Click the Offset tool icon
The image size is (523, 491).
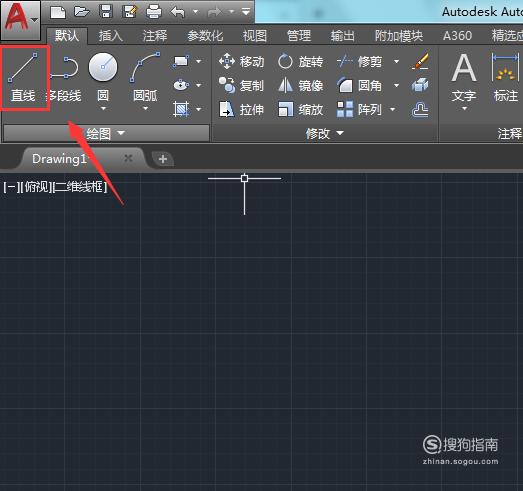(x=420, y=110)
